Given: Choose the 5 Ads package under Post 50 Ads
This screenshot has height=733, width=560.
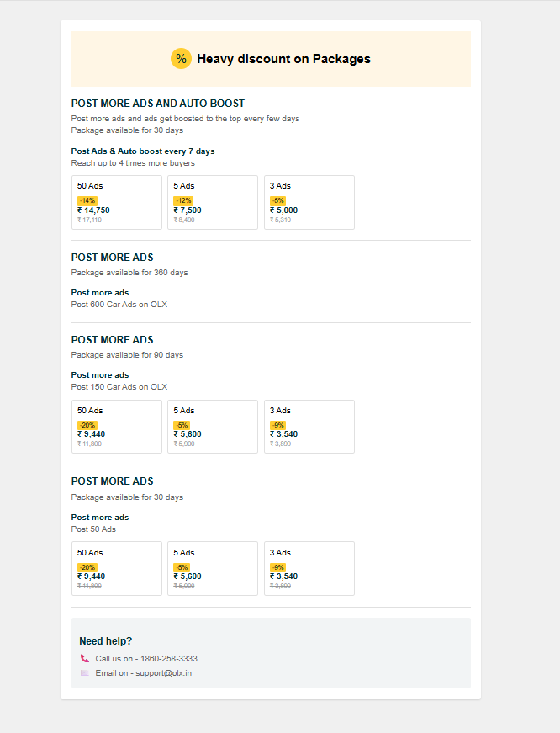Looking at the screenshot, I should pos(213,568).
